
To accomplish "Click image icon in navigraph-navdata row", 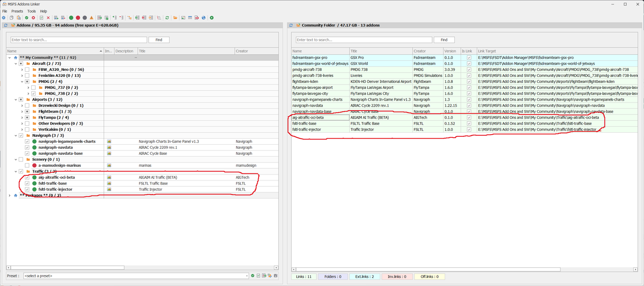I will pyautogui.click(x=109, y=147).
